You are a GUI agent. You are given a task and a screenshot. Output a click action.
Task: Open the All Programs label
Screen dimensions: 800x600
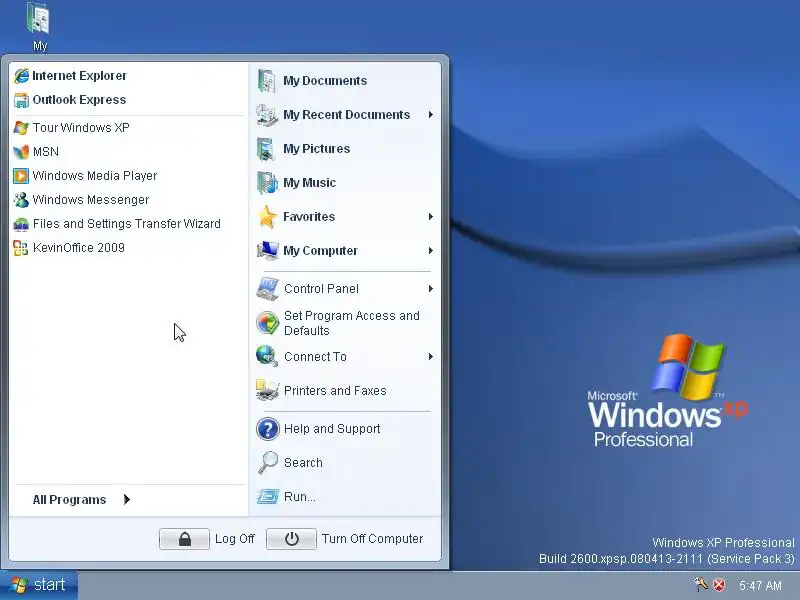pyautogui.click(x=69, y=500)
